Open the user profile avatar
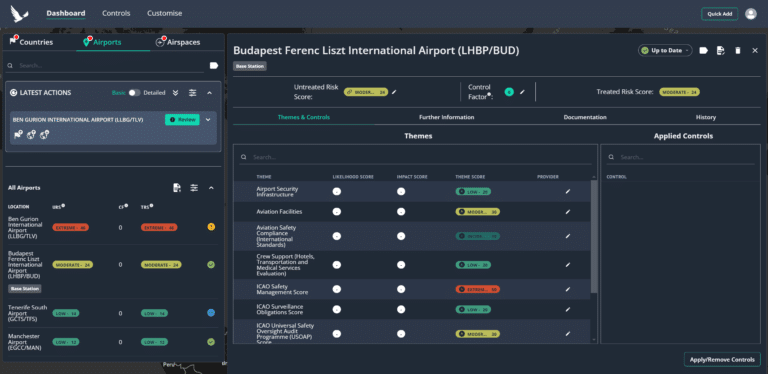The width and height of the screenshot is (768, 374). [751, 14]
